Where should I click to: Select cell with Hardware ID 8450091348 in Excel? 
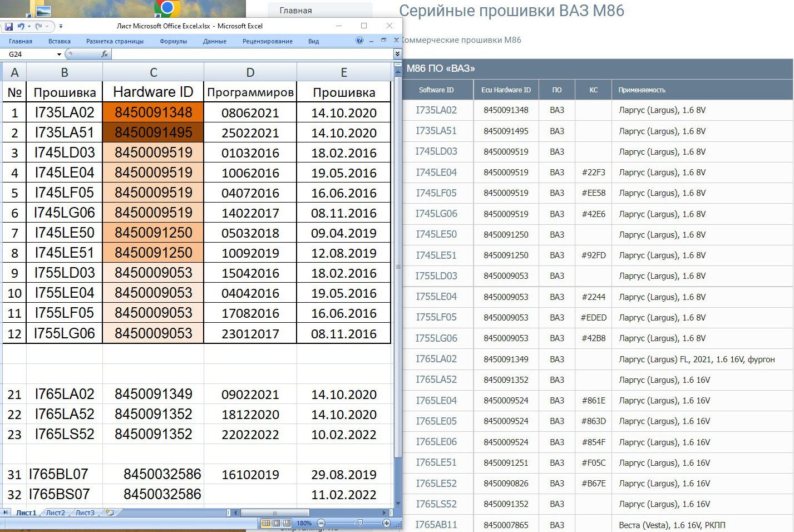click(153, 112)
